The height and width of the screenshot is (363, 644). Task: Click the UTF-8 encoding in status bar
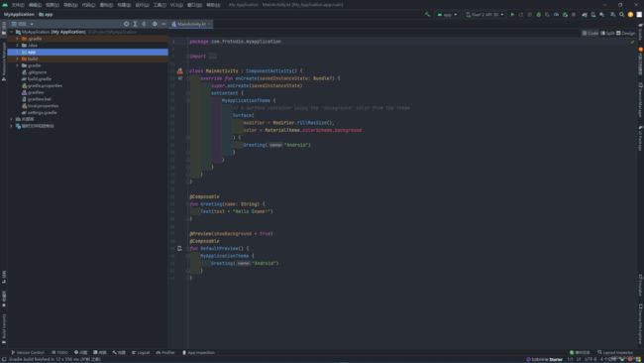click(x=590, y=359)
